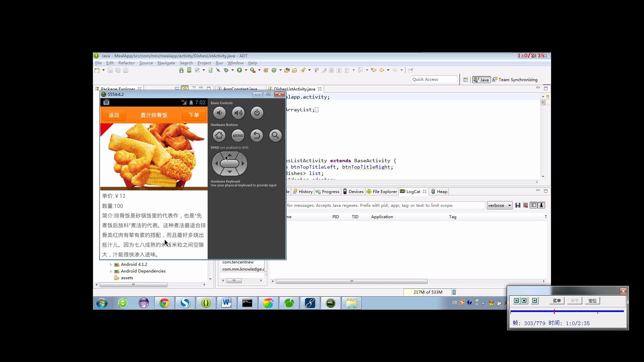Screen dimensions: 644x362
Task: Click the Back navigation arrow icon
Action: (x=382, y=70)
